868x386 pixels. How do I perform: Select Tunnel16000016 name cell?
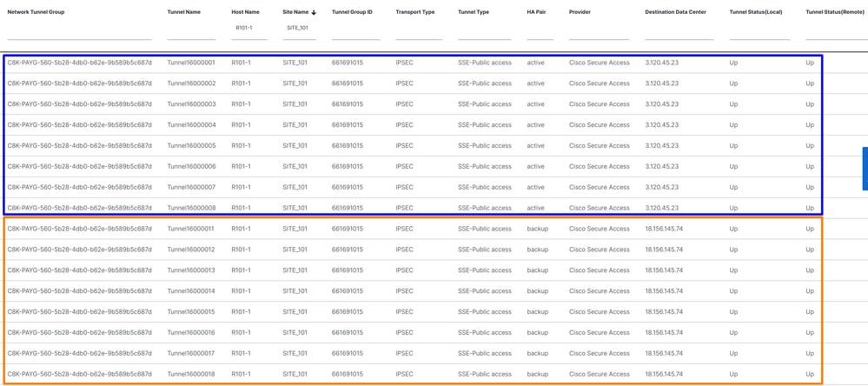191,333
